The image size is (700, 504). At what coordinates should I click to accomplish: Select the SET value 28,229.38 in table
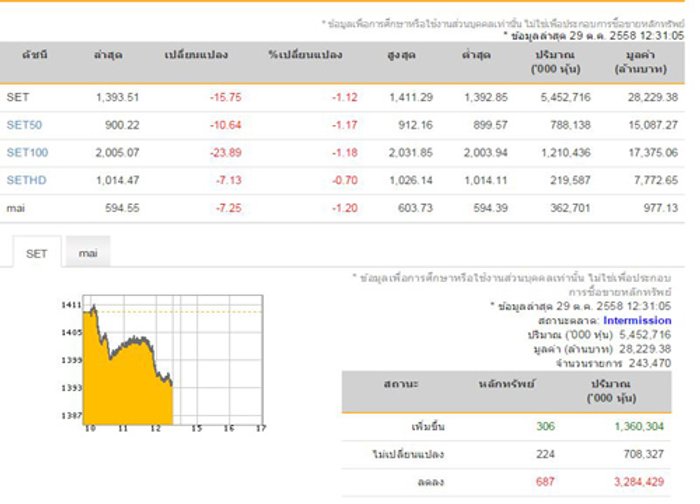click(x=653, y=97)
